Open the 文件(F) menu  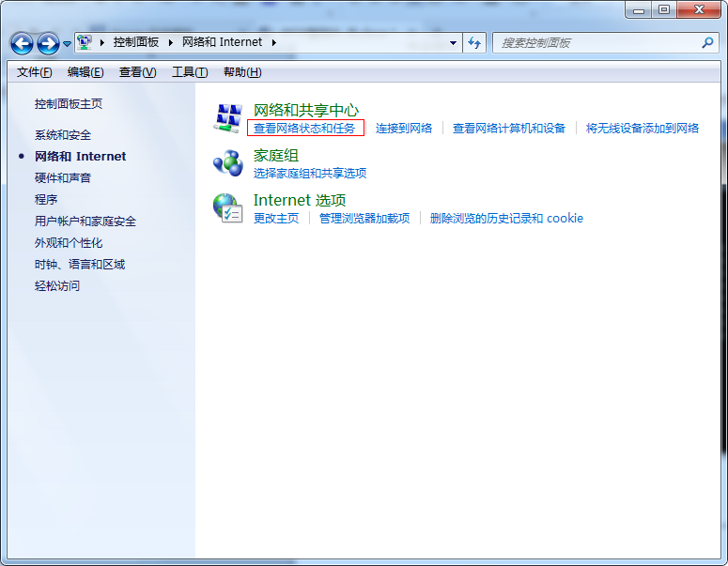point(34,72)
